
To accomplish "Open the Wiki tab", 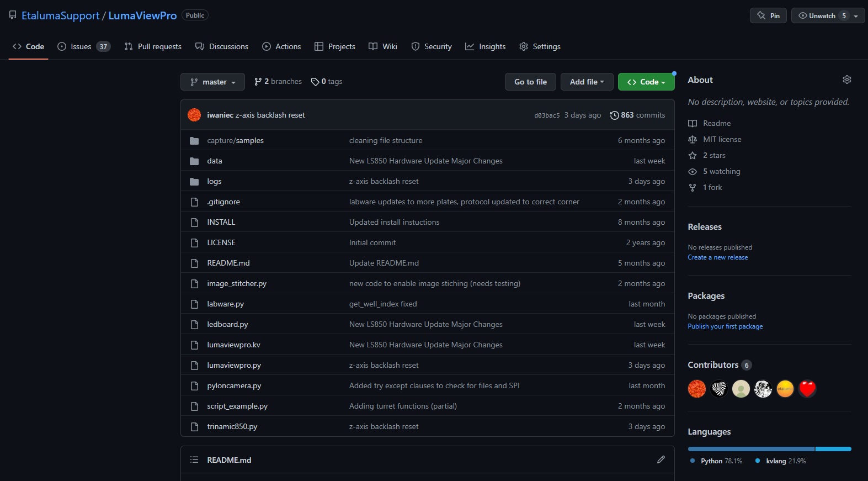I will click(x=383, y=46).
